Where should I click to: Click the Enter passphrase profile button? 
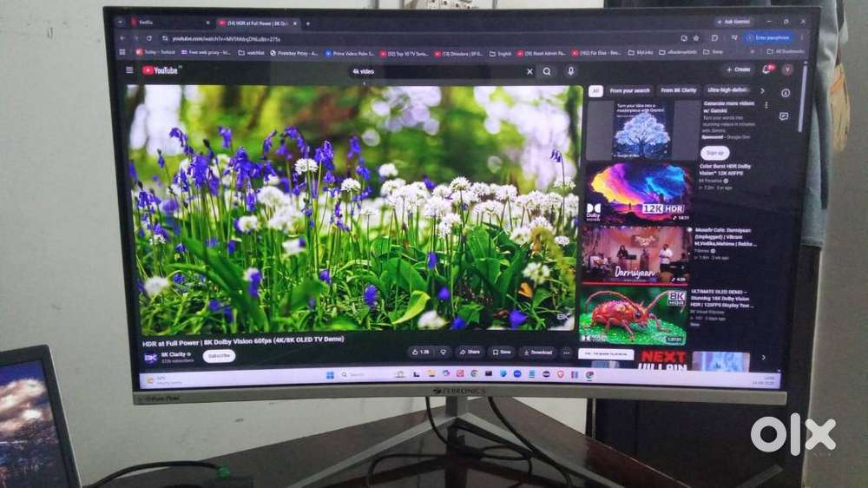click(768, 37)
